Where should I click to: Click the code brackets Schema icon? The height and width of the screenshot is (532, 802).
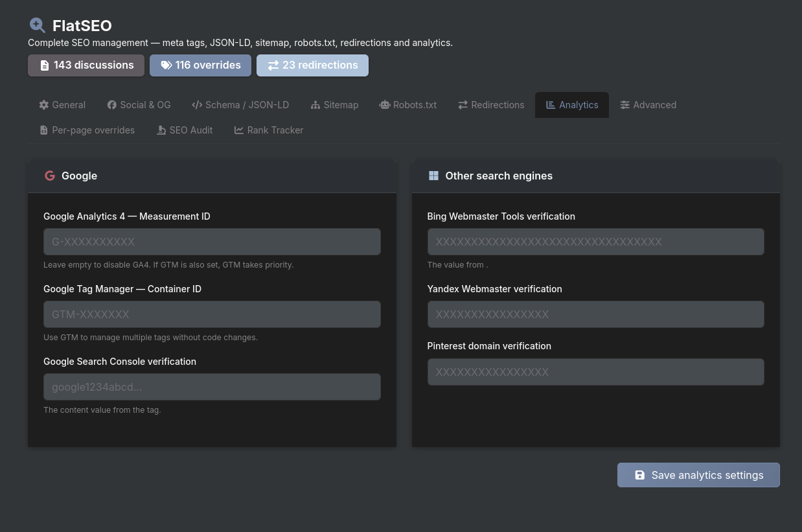pyautogui.click(x=197, y=105)
